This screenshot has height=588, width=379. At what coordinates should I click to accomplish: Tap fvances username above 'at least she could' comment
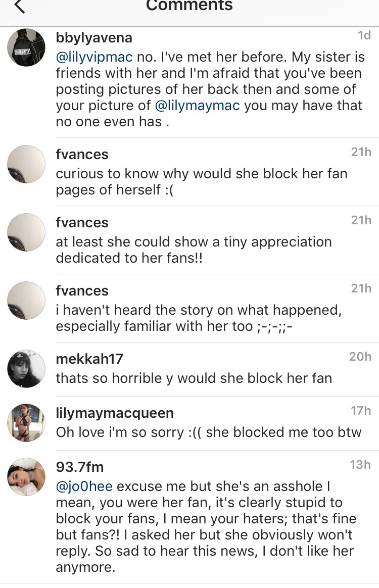[82, 222]
